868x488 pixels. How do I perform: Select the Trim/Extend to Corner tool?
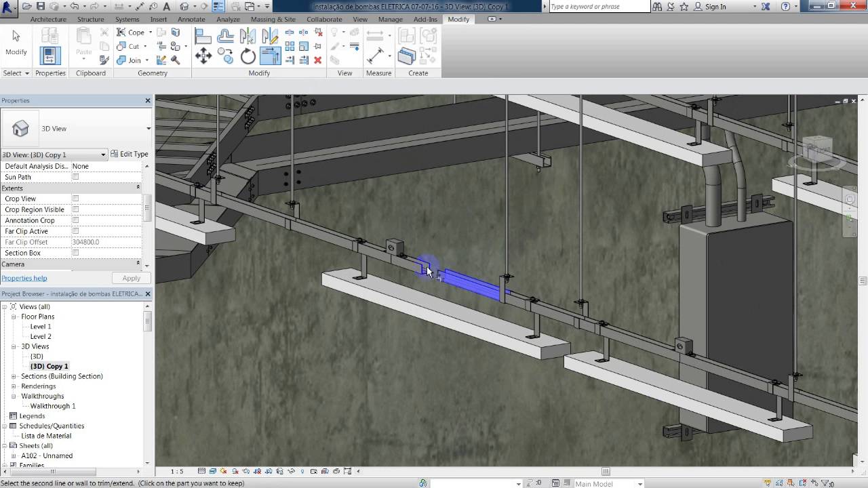click(x=270, y=56)
